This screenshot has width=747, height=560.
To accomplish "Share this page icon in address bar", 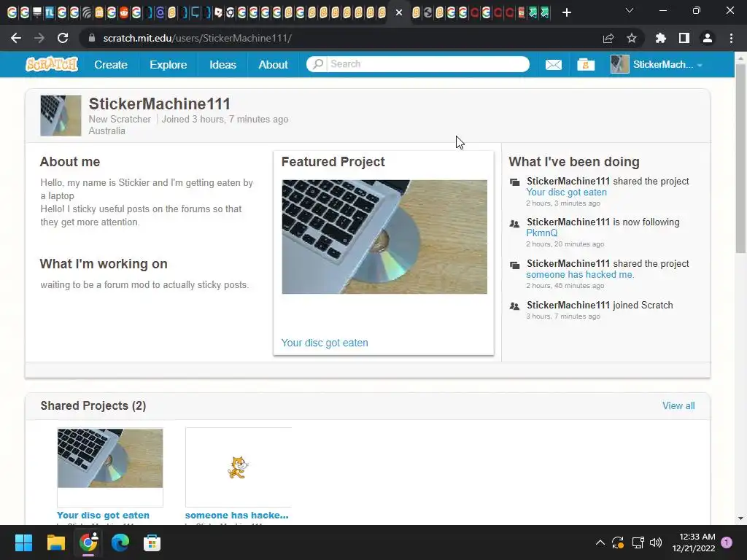I will (608, 38).
